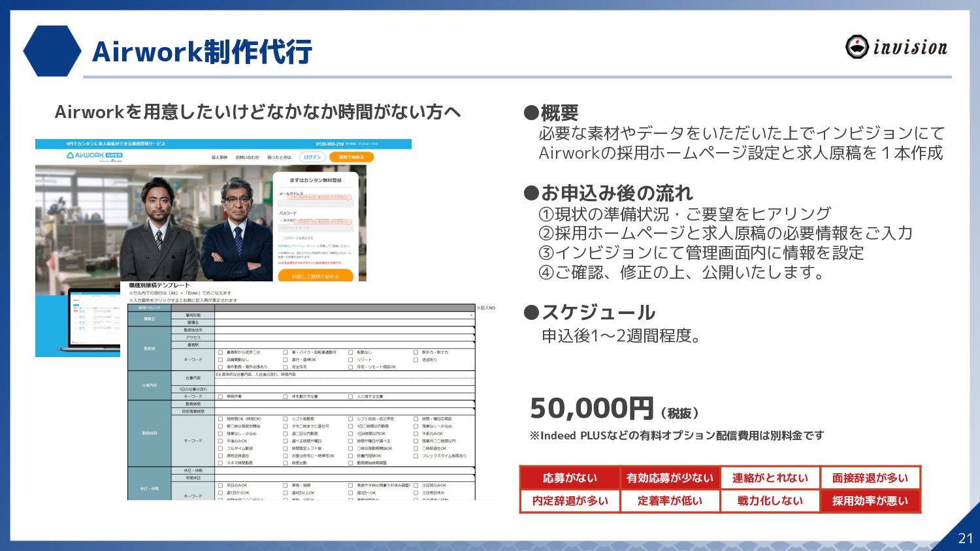Click the 戦力化しない tag
Image resolution: width=980 pixels, height=551 pixels.
(770, 501)
